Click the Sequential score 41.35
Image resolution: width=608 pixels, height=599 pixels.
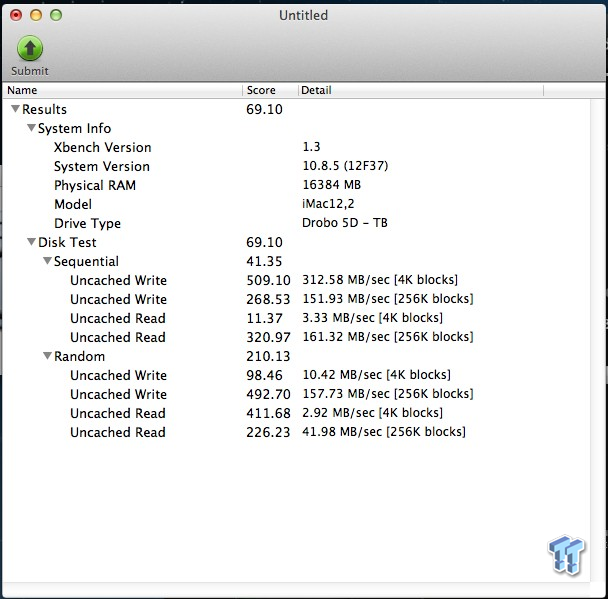(x=264, y=261)
